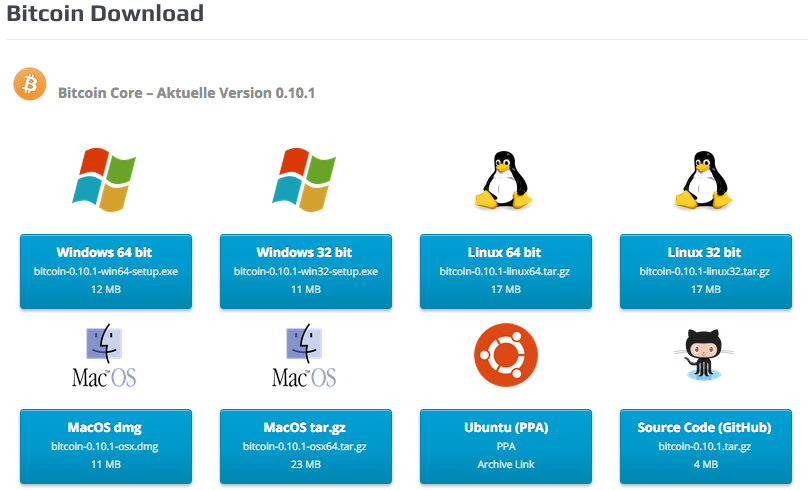This screenshot has width=808, height=490.
Task: Click the 'Bitcoin Download' page heading
Action: 105,13
